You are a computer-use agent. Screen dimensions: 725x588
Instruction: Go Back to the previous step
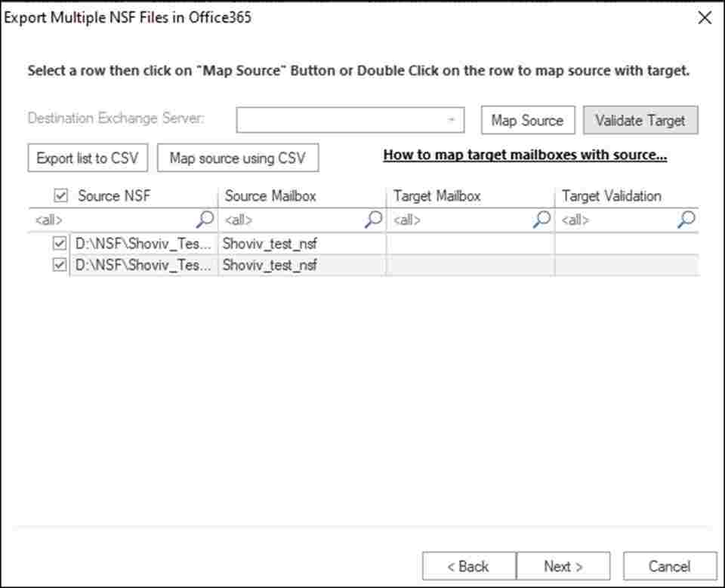pyautogui.click(x=468, y=566)
